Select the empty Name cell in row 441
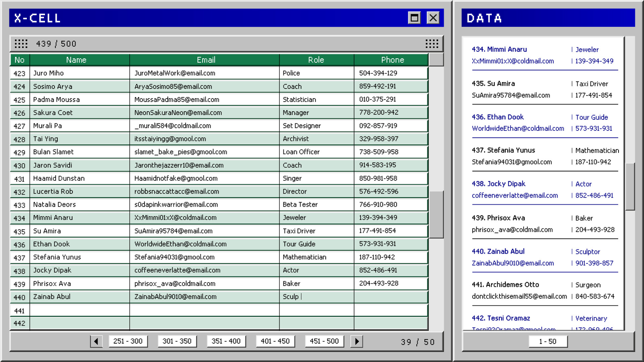Image resolution: width=644 pixels, height=362 pixels. tap(79, 310)
